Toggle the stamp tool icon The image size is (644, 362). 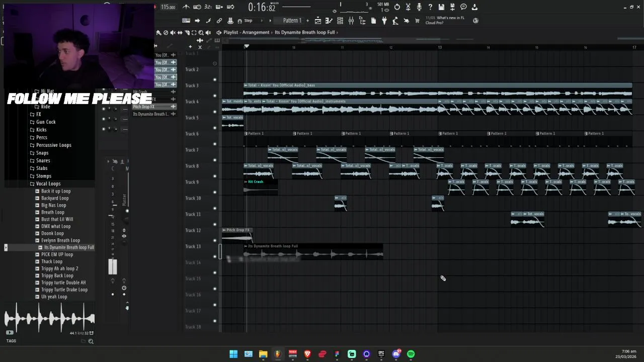coord(230,21)
